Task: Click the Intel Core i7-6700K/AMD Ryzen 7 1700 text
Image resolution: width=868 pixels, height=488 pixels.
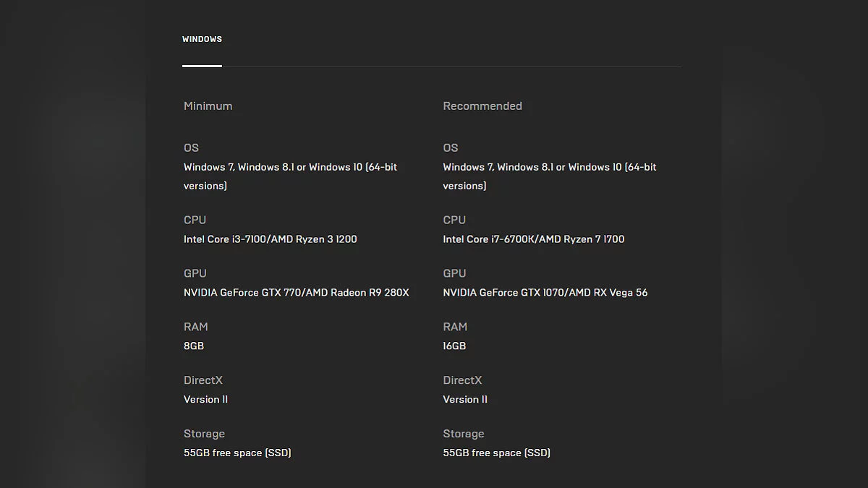Action: 533,239
